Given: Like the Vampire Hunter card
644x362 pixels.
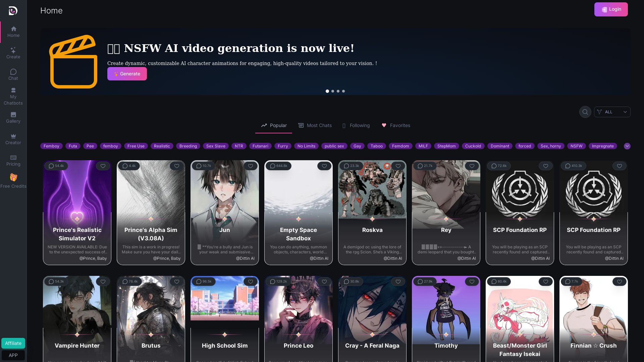Looking at the screenshot, I should 103,282.
